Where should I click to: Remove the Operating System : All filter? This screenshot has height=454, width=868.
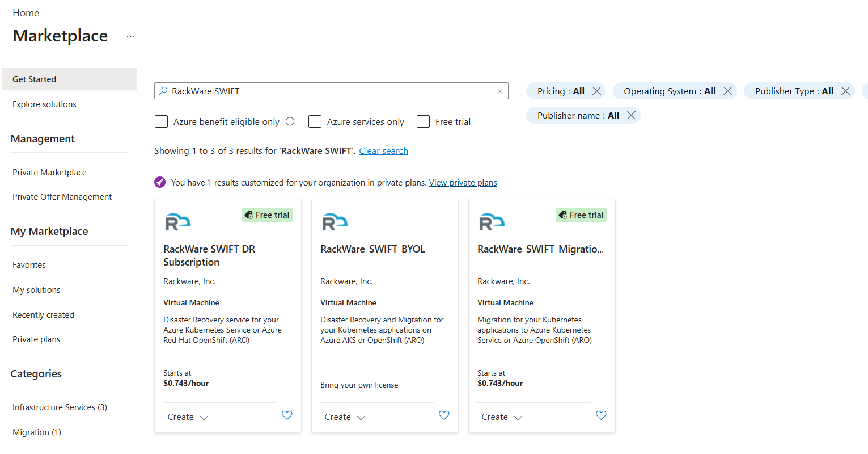[x=728, y=91]
